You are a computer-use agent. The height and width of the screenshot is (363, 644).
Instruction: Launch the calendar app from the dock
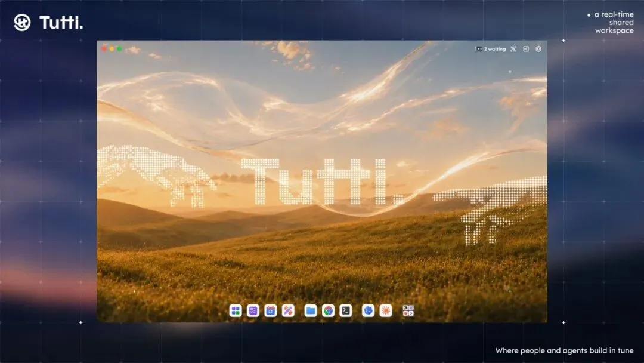271,311
